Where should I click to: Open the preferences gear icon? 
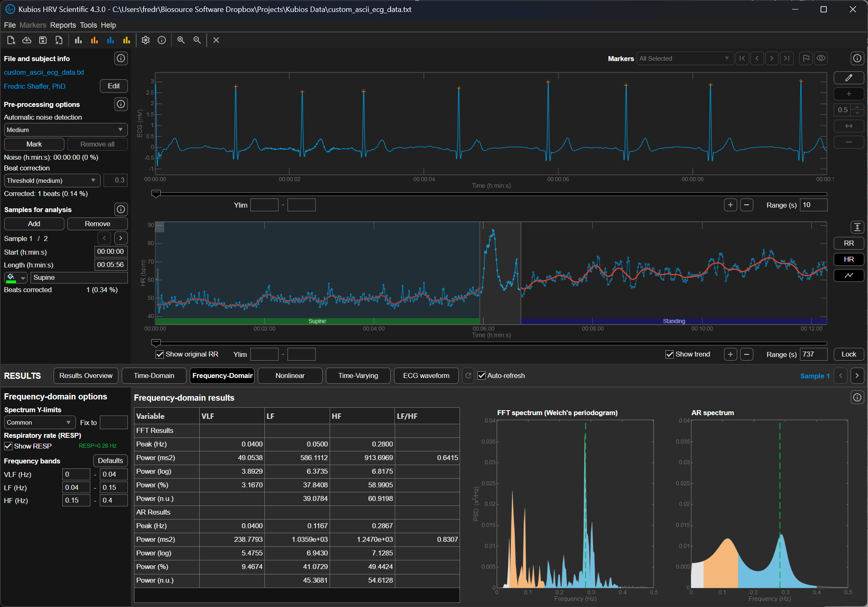[145, 40]
